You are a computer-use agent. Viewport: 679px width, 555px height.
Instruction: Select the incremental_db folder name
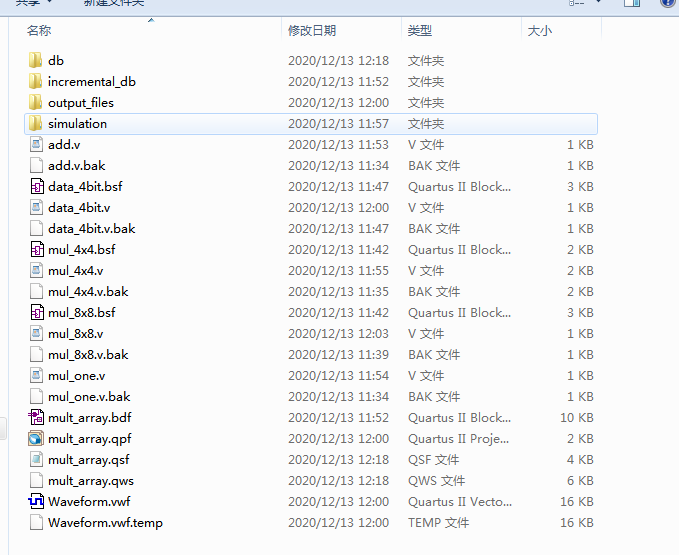point(92,81)
